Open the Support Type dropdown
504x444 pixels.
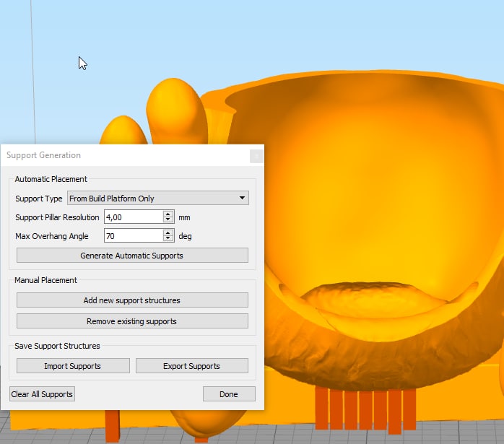point(158,199)
